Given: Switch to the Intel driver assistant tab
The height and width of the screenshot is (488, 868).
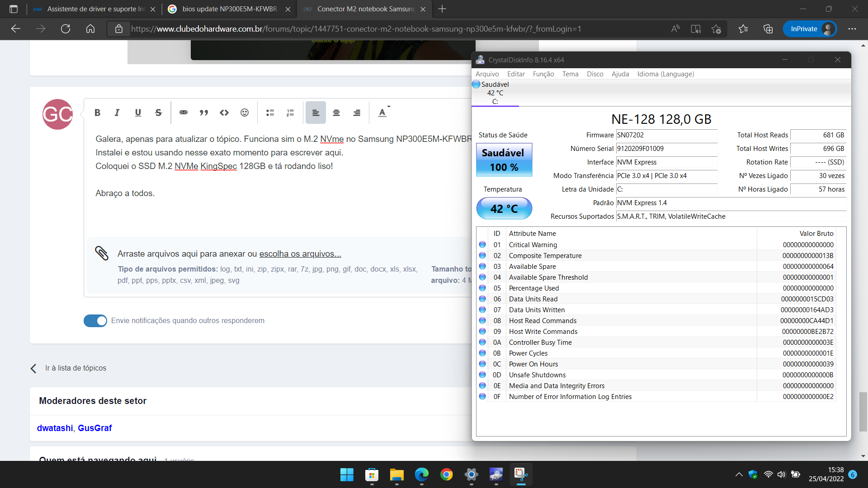Looking at the screenshot, I should (94, 9).
